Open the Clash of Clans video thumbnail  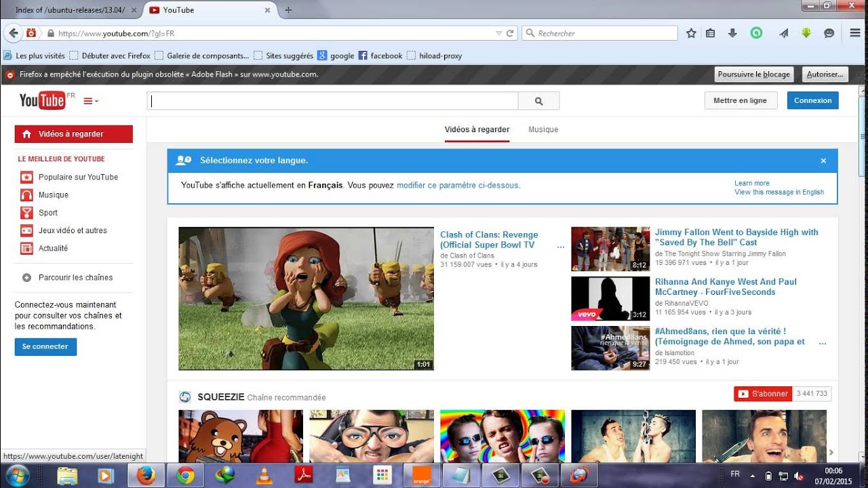306,298
